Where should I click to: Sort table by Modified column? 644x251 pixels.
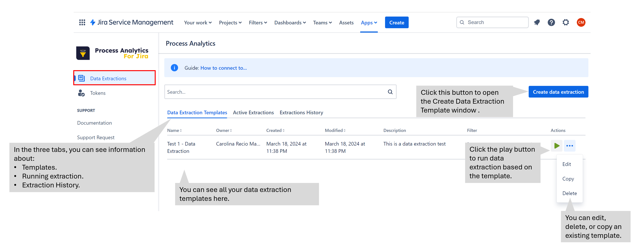(335, 131)
